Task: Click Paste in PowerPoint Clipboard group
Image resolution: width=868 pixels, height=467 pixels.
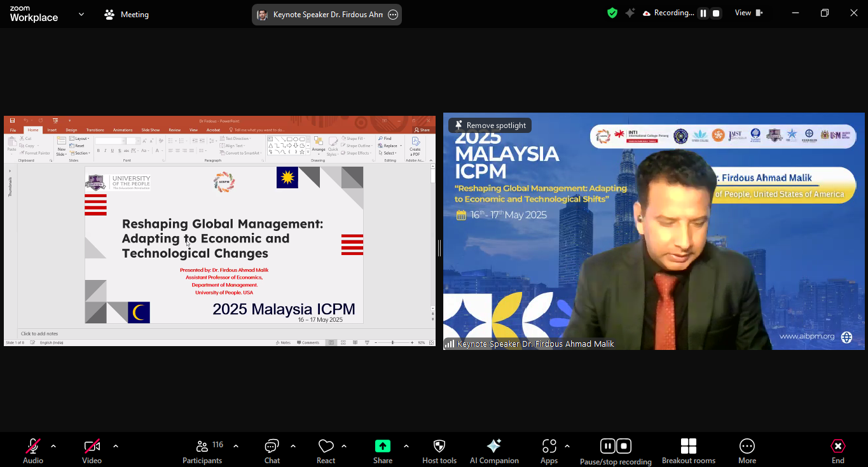Action: pos(11,146)
